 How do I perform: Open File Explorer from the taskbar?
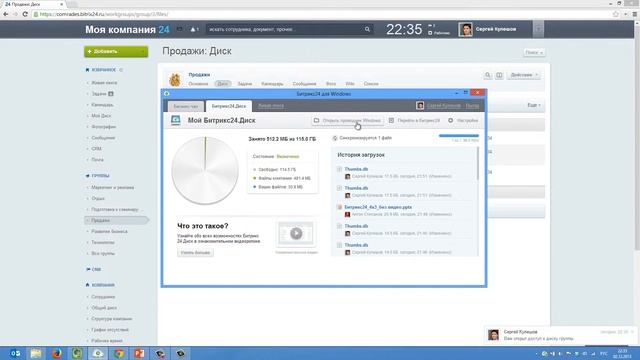click(x=36, y=353)
